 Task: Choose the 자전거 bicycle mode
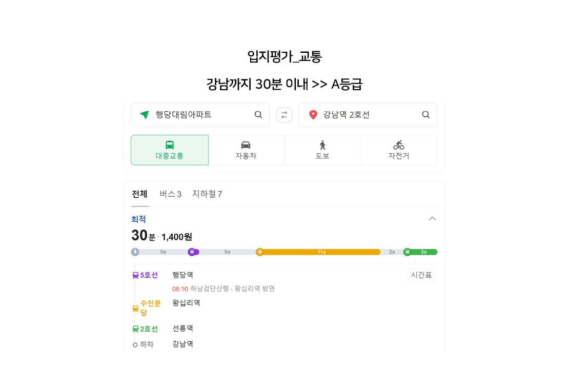coord(399,150)
